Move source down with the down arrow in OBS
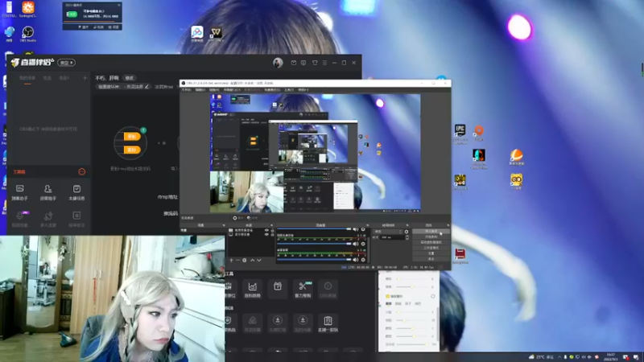Screen dimensions: 644x362 (x=258, y=260)
